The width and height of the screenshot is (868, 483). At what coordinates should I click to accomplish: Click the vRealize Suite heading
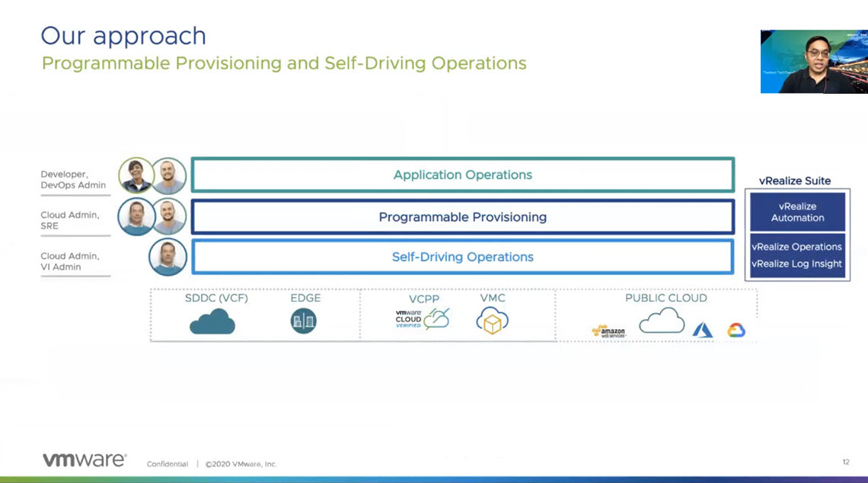794,181
